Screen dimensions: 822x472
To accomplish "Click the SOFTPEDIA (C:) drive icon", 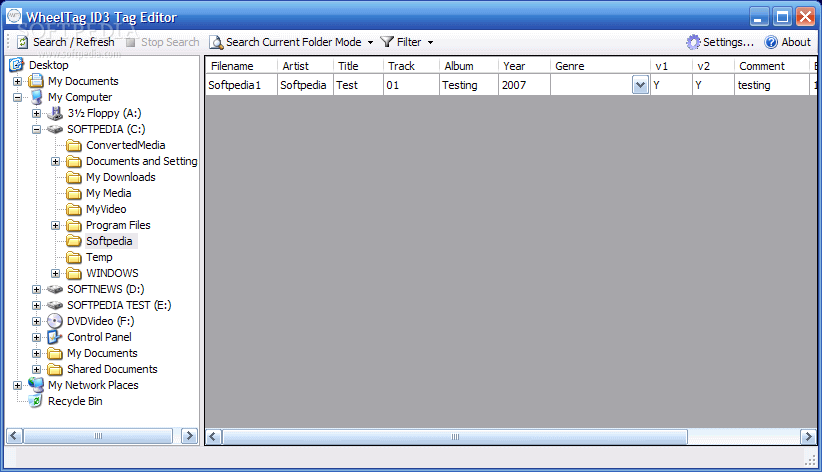I will [55, 129].
